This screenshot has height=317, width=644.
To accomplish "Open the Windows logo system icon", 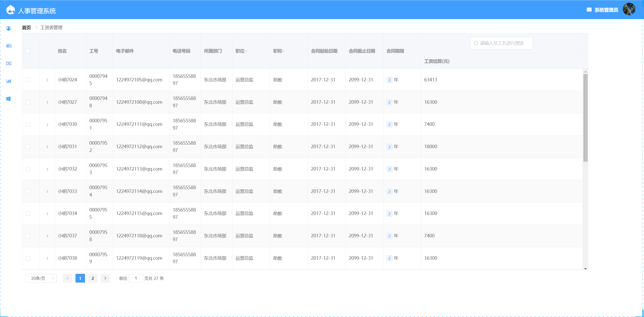I will (x=9, y=99).
